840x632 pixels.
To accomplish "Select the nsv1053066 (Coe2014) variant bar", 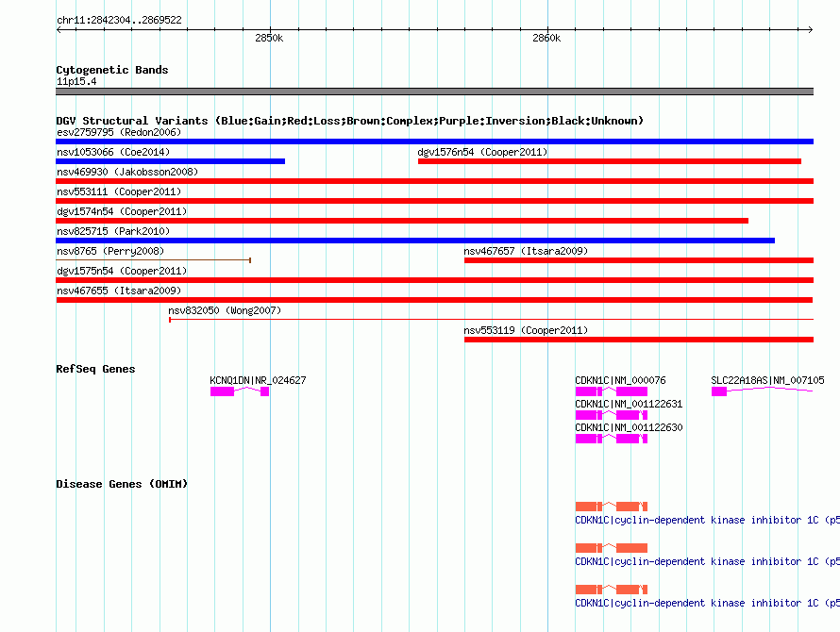I will (170, 161).
